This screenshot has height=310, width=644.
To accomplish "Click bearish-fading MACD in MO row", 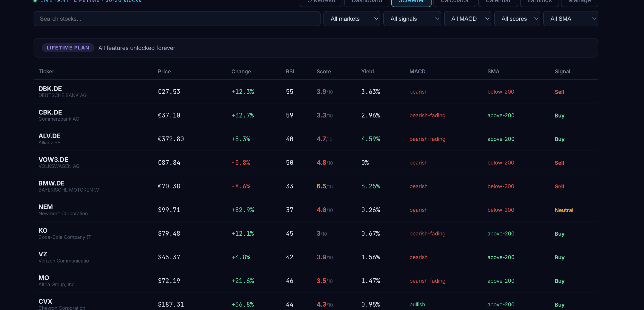I will click(x=427, y=281).
